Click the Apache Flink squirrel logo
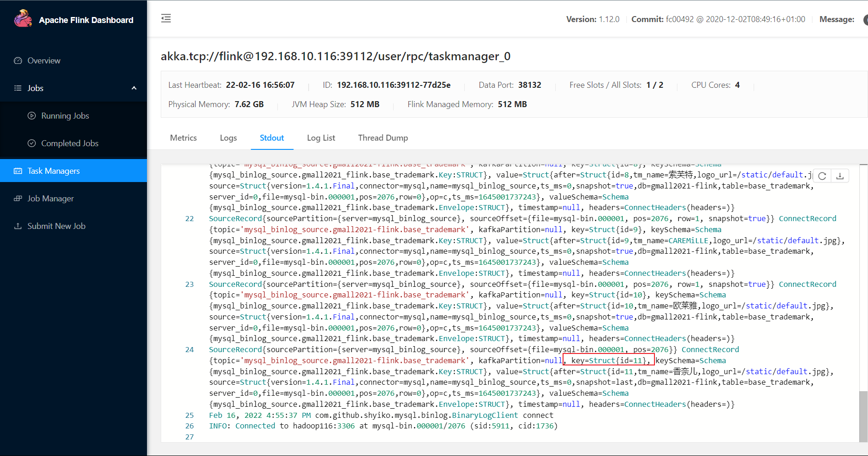Image resolution: width=868 pixels, height=456 pixels. tap(23, 19)
